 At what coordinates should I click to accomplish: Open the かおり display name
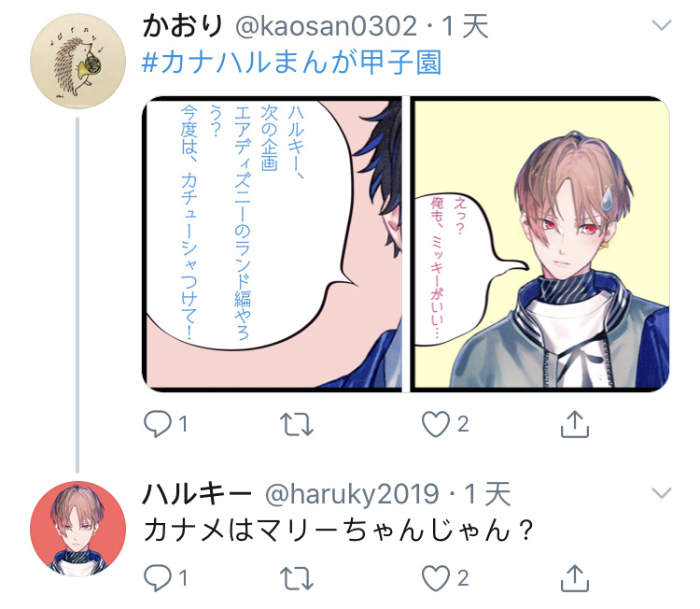[x=183, y=26]
